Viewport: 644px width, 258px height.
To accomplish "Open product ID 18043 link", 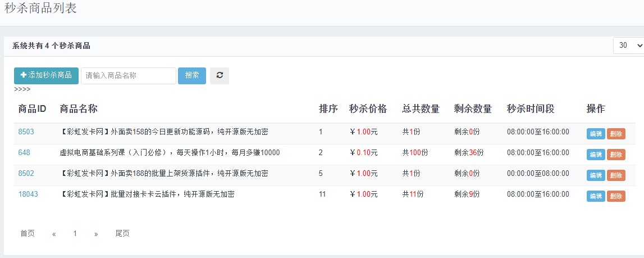I will [28, 194].
